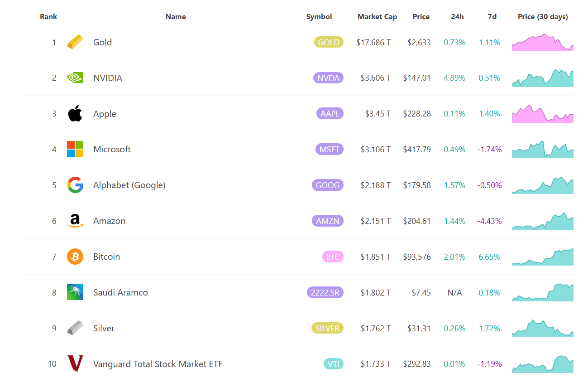Click the NVDA symbol badge
The width and height of the screenshot is (588, 378).
point(328,78)
